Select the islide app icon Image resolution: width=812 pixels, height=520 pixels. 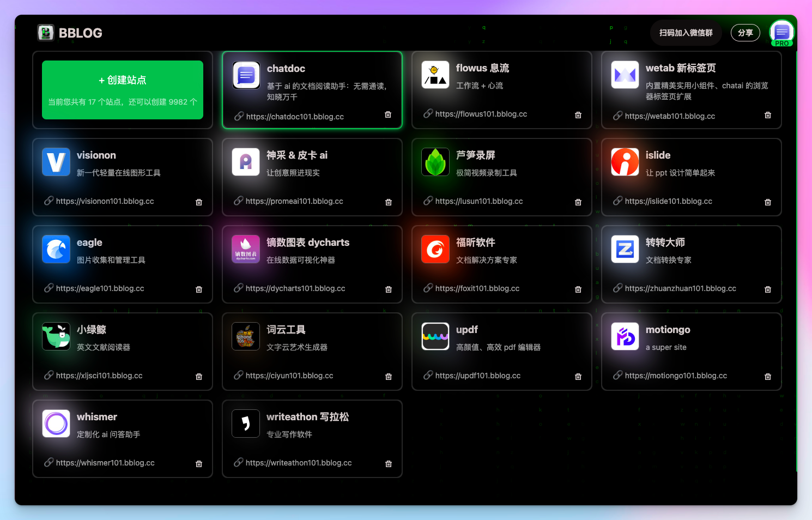tap(625, 162)
